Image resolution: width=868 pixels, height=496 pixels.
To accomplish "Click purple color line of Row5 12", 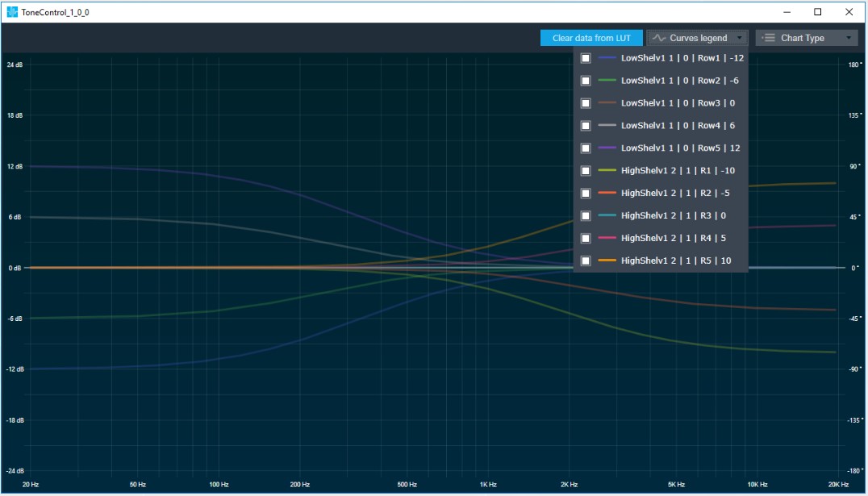I will coord(607,148).
